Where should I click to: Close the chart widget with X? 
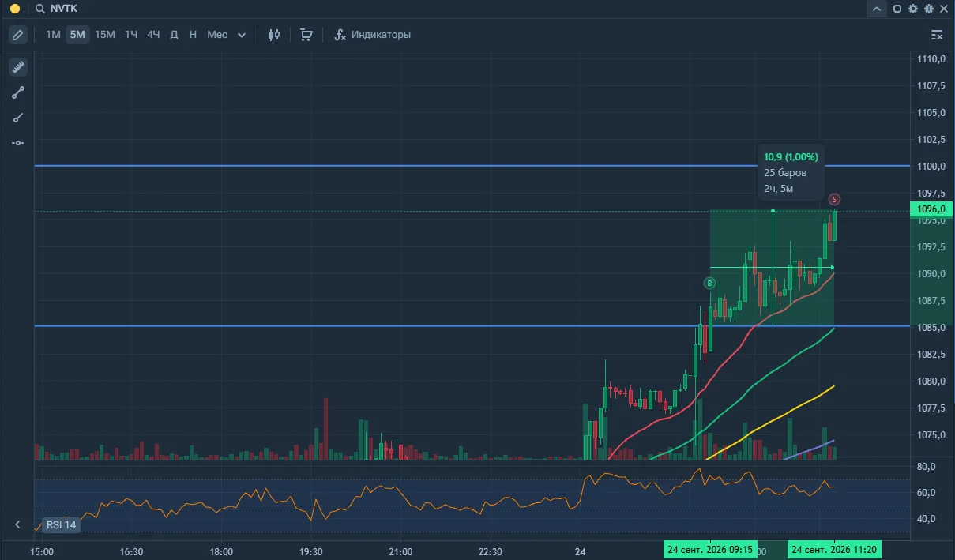coord(943,9)
